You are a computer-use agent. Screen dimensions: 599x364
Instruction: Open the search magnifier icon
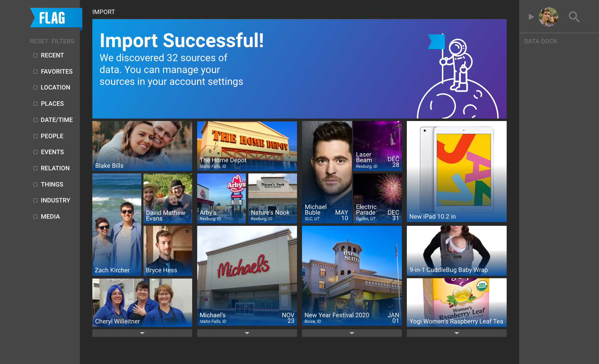tap(574, 17)
